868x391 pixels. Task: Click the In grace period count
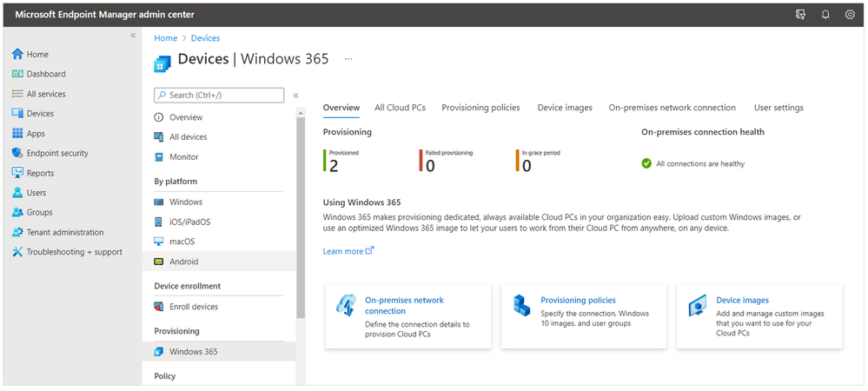pyautogui.click(x=527, y=166)
